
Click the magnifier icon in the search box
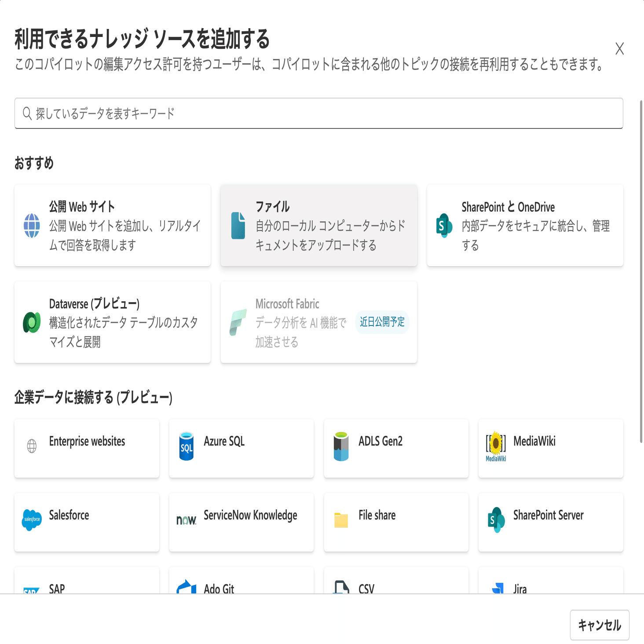pos(27,113)
